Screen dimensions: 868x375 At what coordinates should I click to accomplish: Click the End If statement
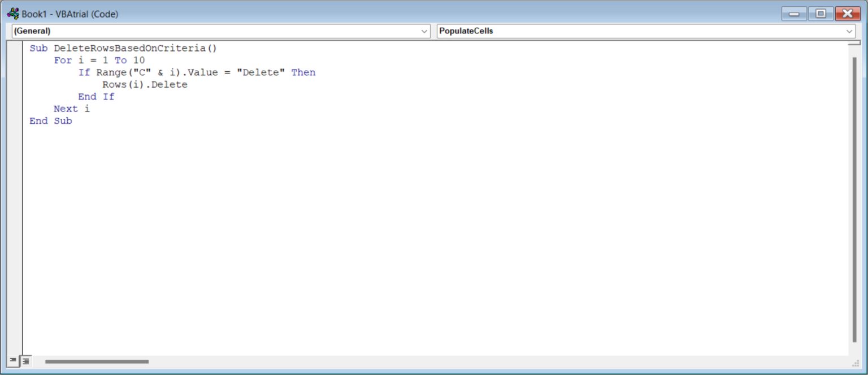[97, 96]
